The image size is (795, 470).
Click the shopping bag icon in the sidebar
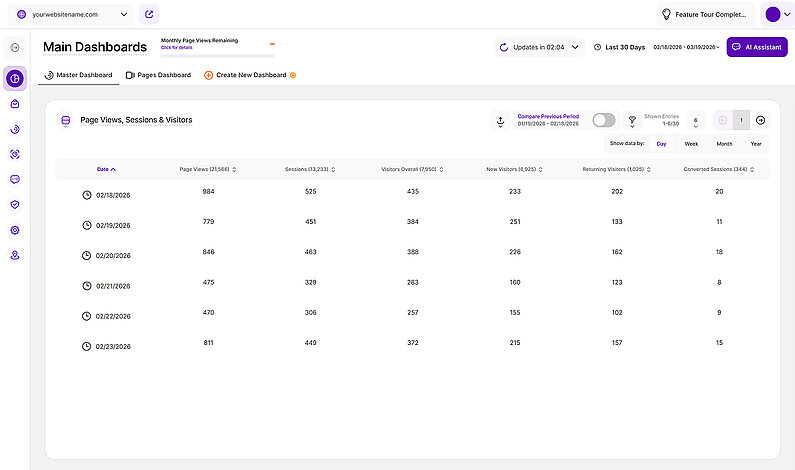[15, 104]
